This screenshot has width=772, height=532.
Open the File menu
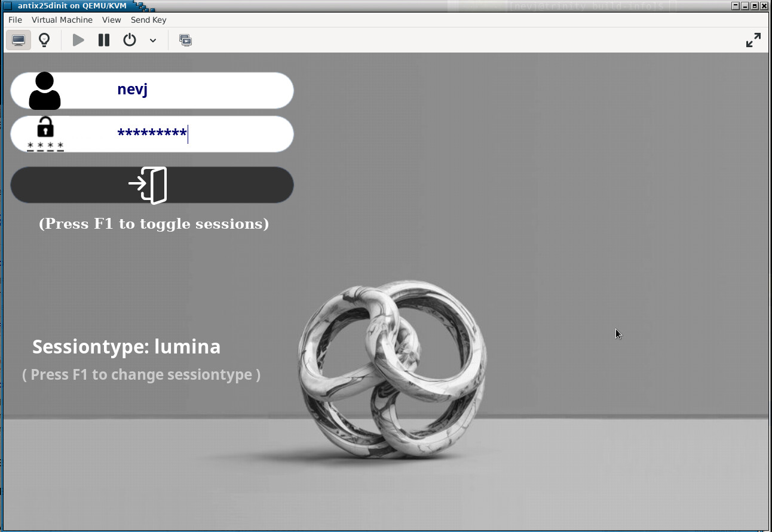[15, 20]
